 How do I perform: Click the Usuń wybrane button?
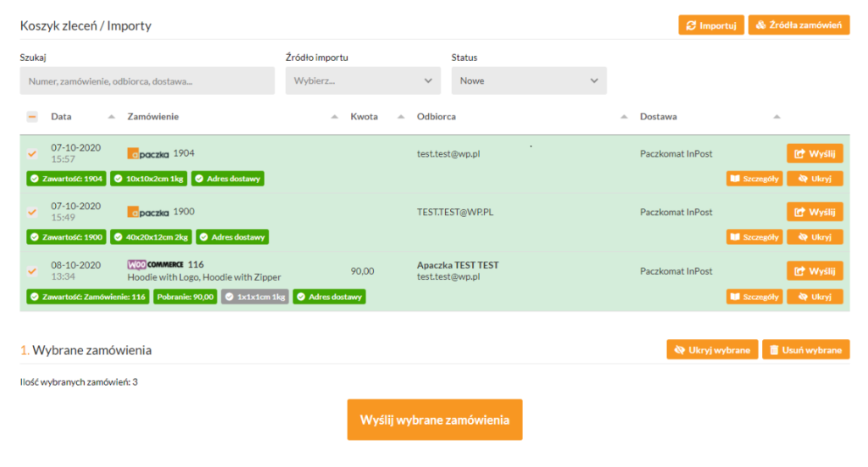click(x=805, y=350)
